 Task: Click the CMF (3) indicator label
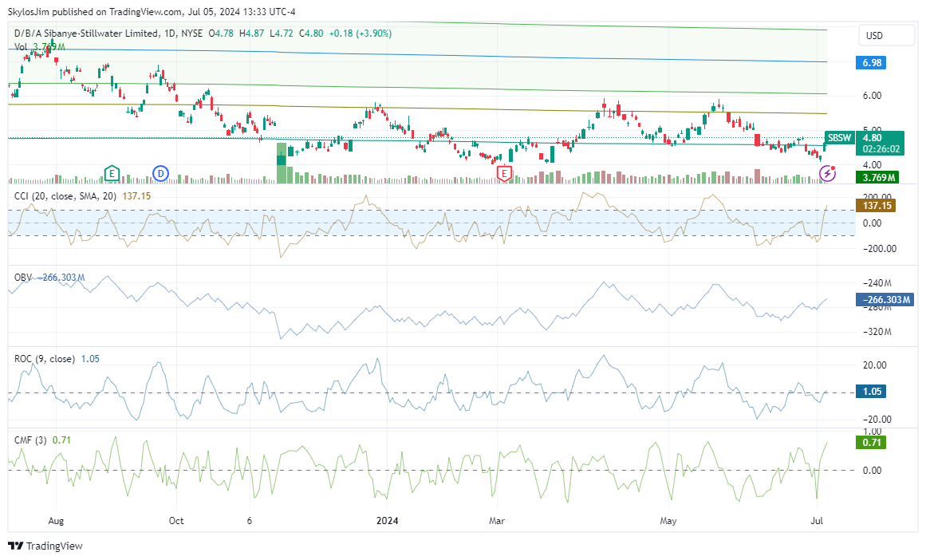pos(30,440)
